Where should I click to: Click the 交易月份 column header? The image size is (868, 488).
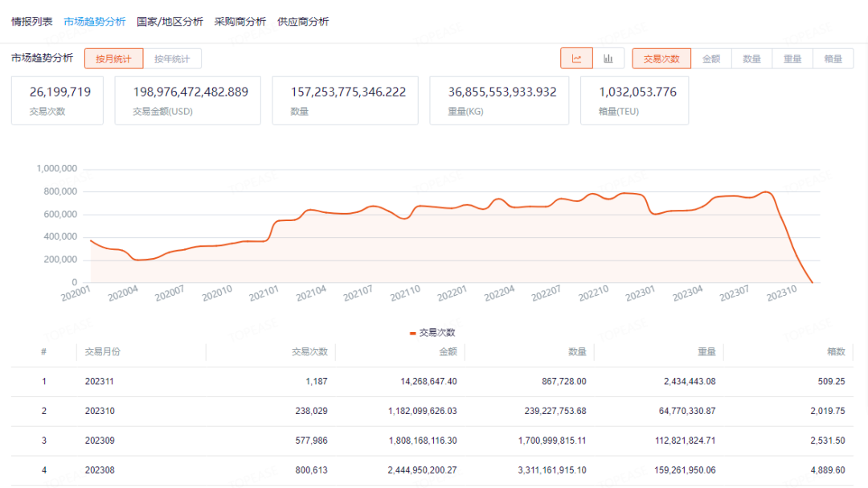(102, 352)
